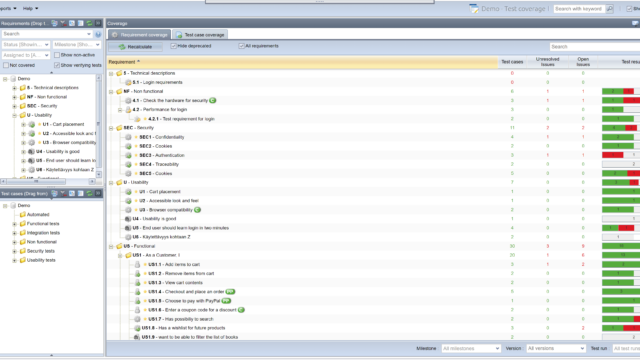Screen dimensions: 640x360
Task: Click the folder icon of SEC - Security in coverage table
Action: click(119, 128)
